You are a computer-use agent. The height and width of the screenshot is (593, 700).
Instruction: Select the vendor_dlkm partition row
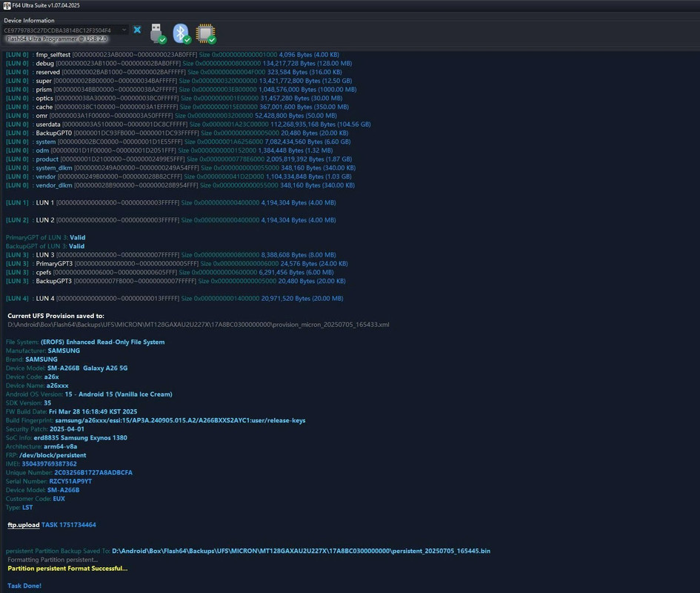tap(180, 185)
